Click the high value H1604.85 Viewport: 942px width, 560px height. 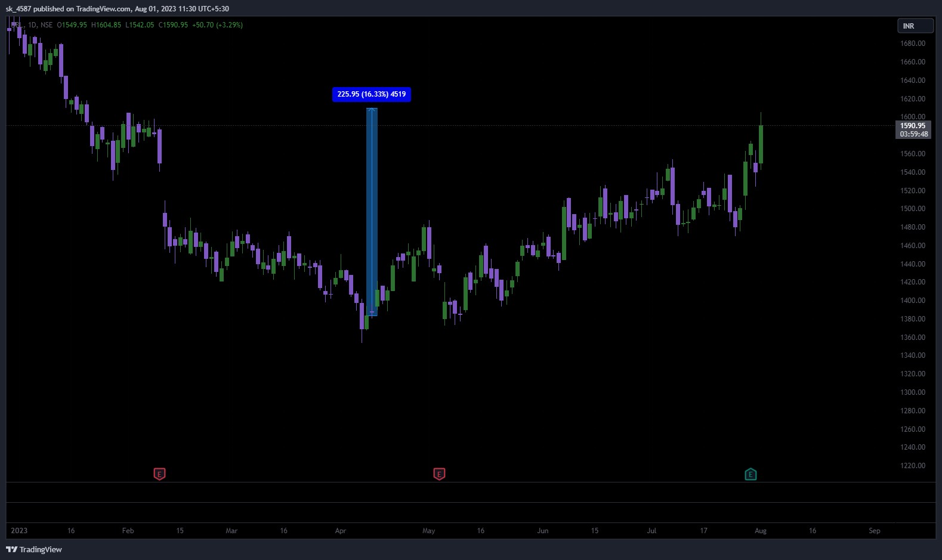click(106, 25)
